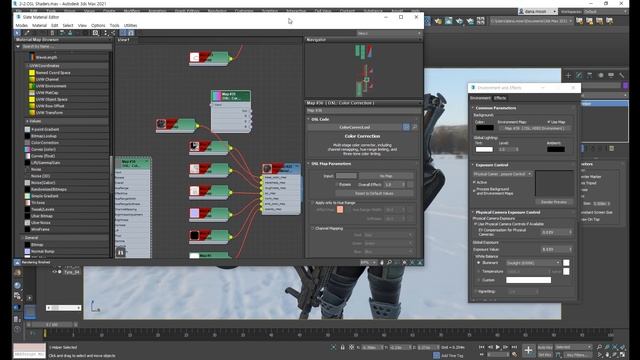The width and height of the screenshot is (640, 360).
Task: Click the render setup teapot icon in main toolbar
Action: coord(438,21)
